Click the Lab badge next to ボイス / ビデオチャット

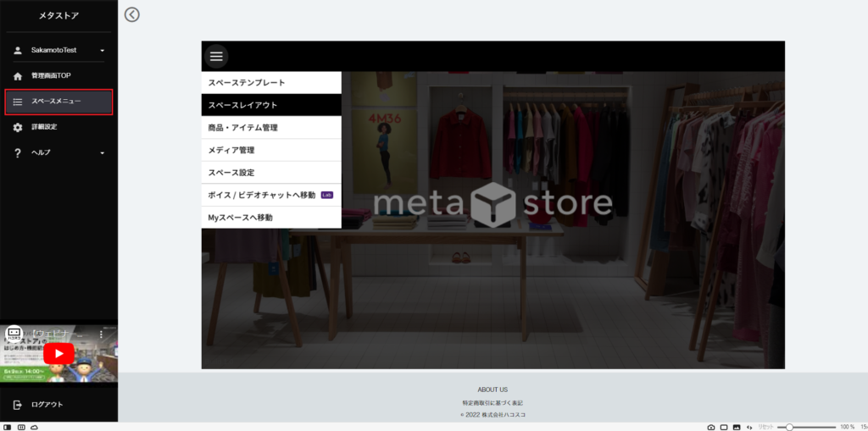click(x=327, y=196)
